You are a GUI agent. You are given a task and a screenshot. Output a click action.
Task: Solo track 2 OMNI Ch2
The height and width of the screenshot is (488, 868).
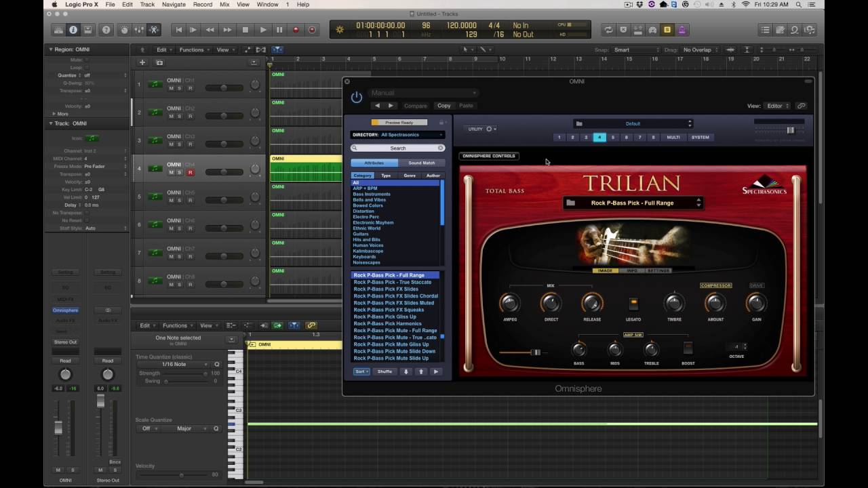(x=180, y=116)
